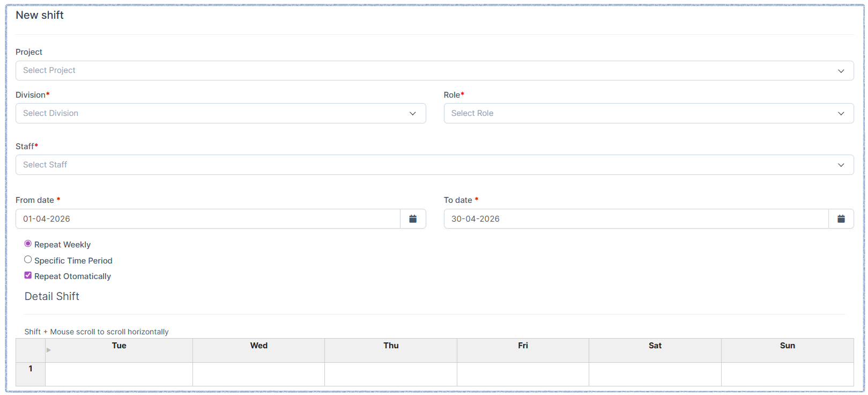Open the Select Role dropdown

tap(648, 113)
